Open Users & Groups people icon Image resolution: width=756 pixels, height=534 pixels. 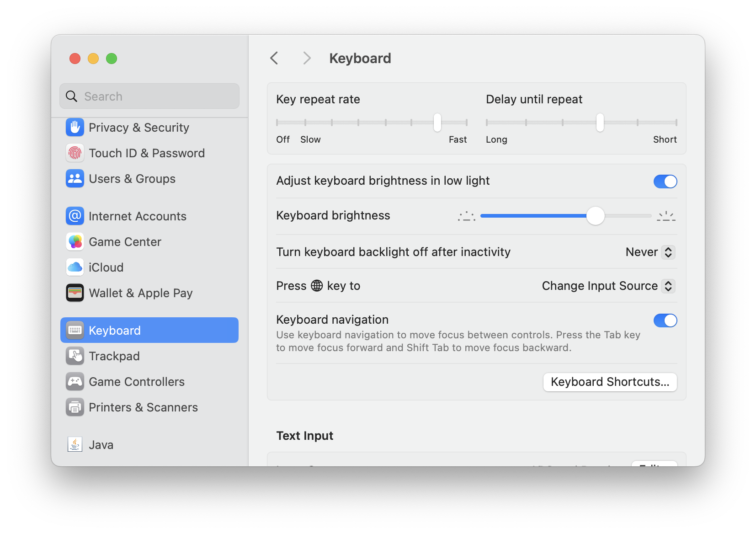75,178
